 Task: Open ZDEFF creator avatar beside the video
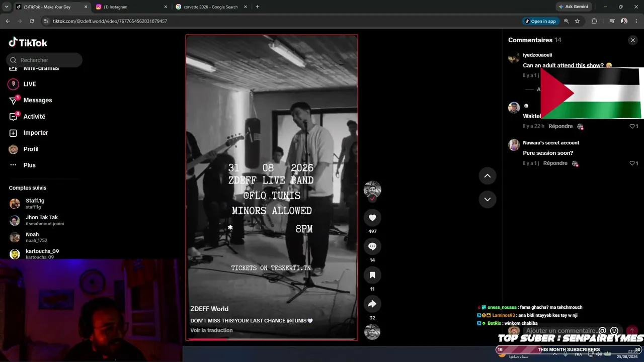point(372,190)
